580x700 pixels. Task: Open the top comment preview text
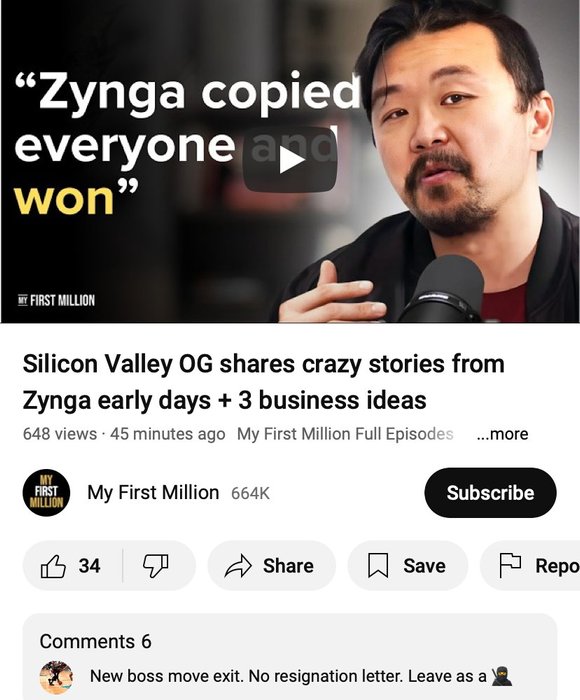click(x=288, y=676)
